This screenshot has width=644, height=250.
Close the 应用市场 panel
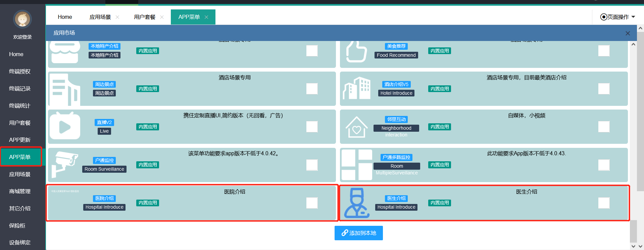(628, 33)
